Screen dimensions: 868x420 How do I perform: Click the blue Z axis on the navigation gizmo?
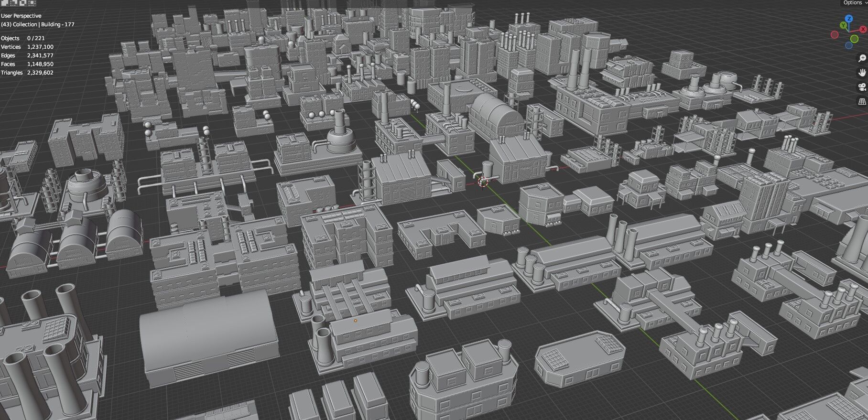pos(849,19)
